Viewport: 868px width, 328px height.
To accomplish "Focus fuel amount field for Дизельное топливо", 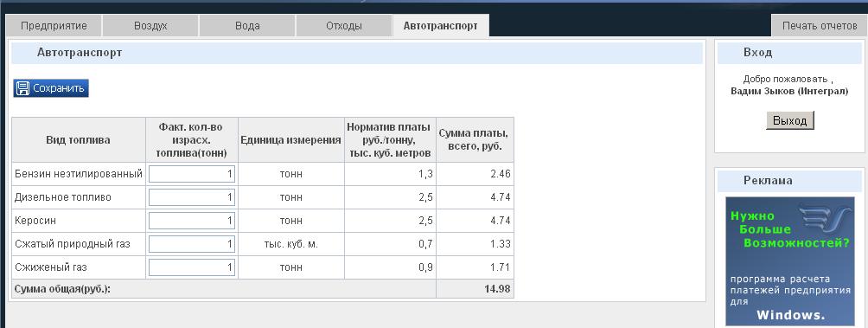I will [192, 197].
